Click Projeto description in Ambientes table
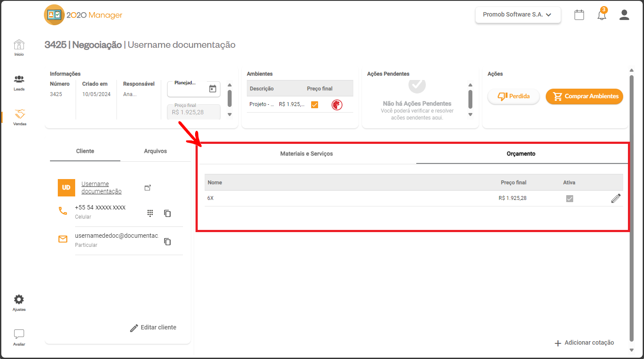This screenshot has width=644, height=359. tap(262, 104)
